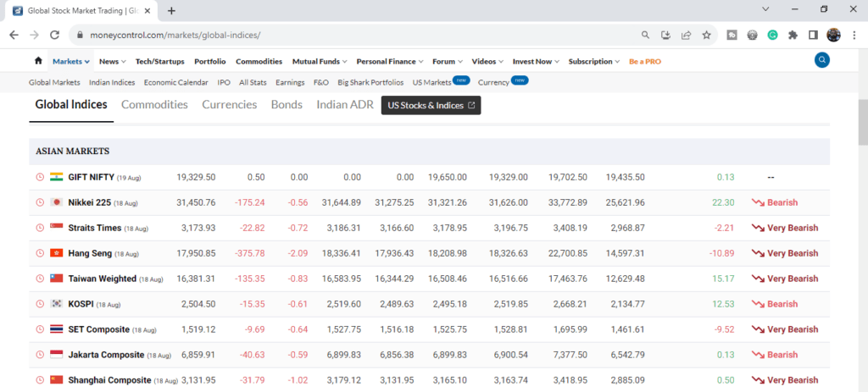Click the clock icon next to Jakarta Composite
Image resolution: width=868 pixels, height=392 pixels.
39,355
